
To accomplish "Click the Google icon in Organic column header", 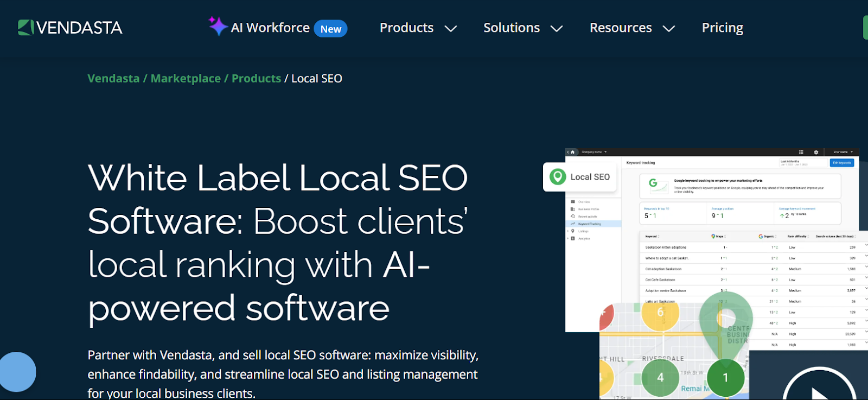I will tap(761, 236).
